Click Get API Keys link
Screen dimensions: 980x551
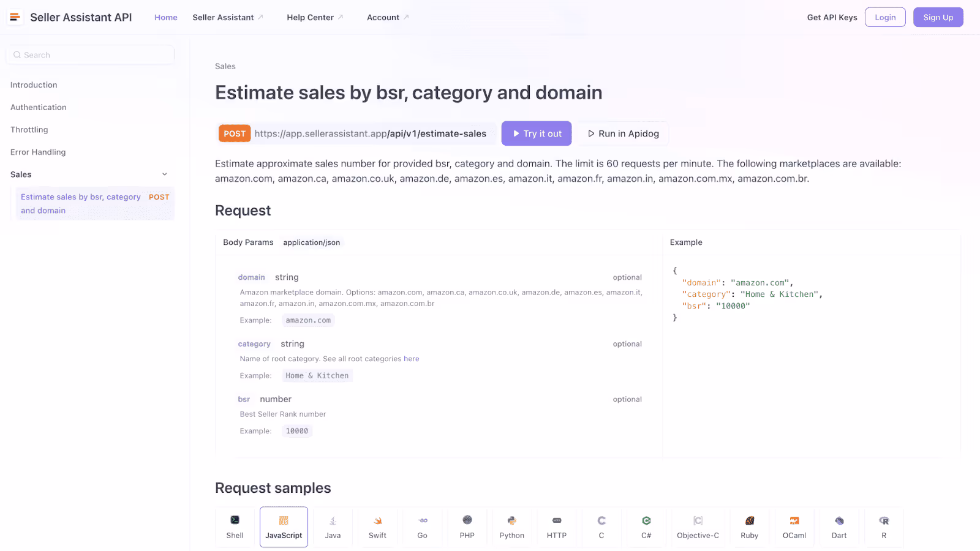832,17
